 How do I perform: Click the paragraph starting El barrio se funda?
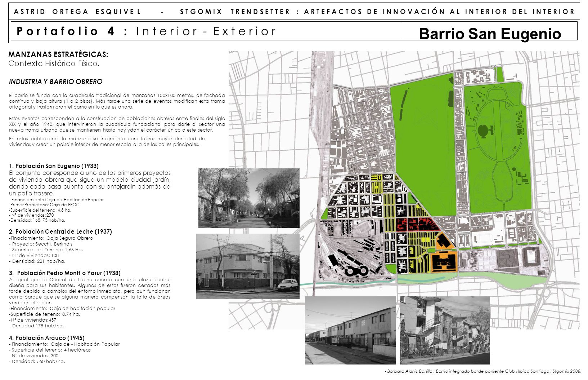click(117, 101)
